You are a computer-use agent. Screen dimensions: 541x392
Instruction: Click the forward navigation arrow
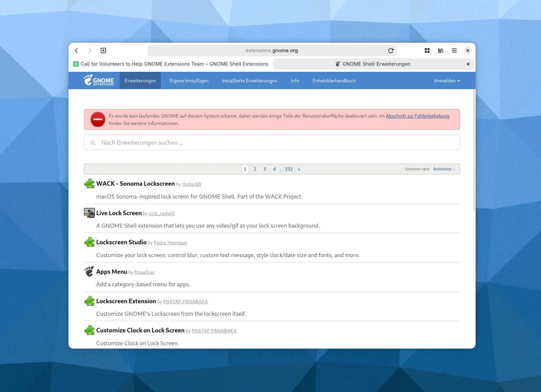coord(90,51)
